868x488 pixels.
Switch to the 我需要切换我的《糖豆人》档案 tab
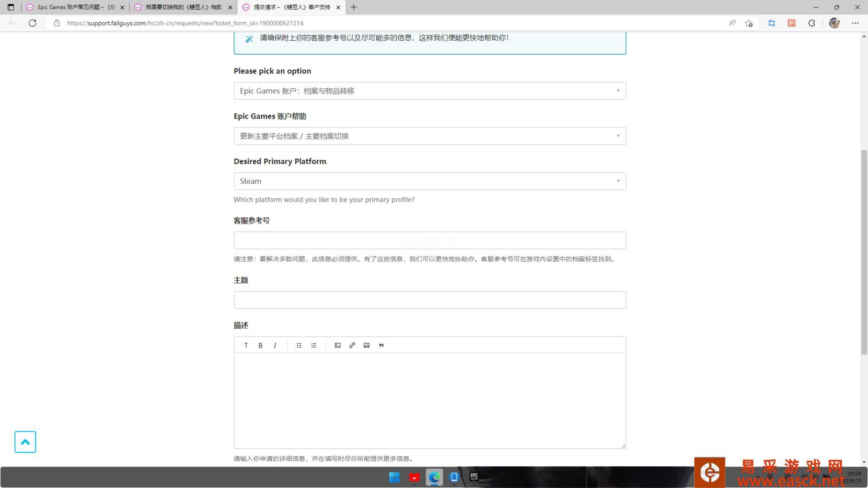pos(183,7)
